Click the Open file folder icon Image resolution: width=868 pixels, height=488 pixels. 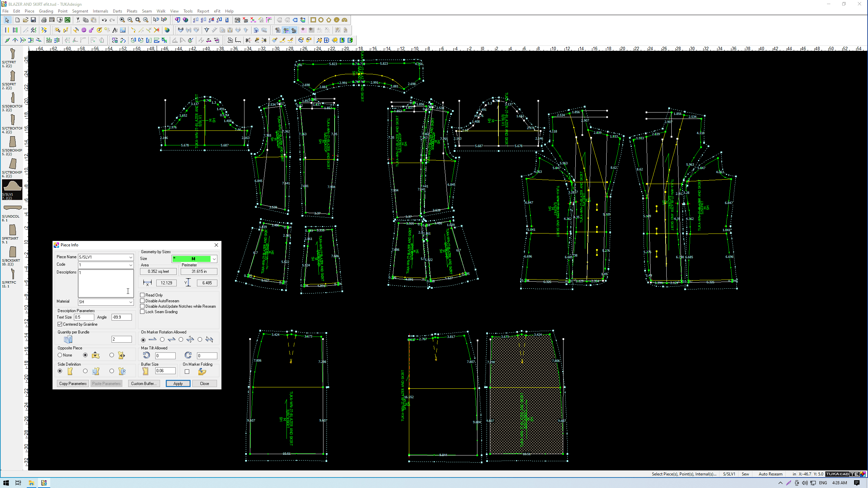click(x=25, y=20)
